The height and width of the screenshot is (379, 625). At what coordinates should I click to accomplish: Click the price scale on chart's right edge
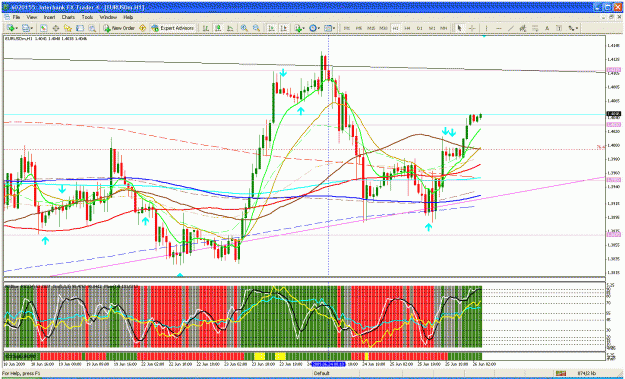pos(614,157)
